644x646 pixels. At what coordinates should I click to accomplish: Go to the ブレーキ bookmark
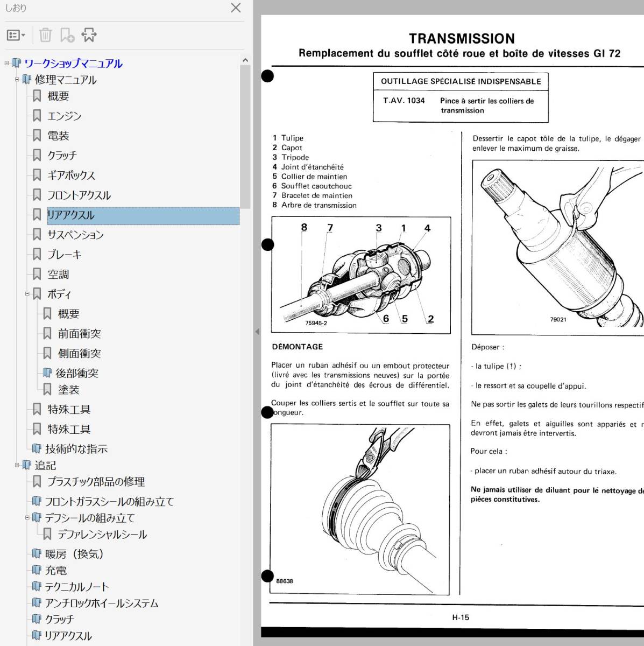pos(65,255)
